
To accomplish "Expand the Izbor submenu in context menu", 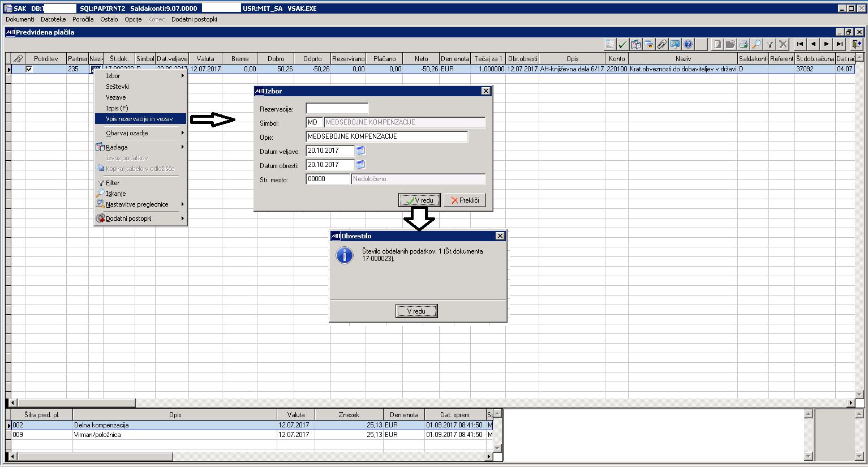I will point(140,76).
